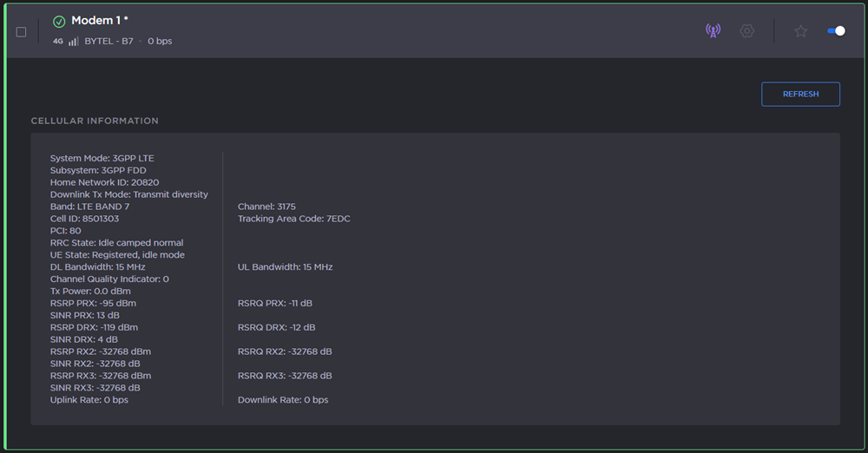This screenshot has width=868, height=453.
Task: Click the CELLULAR INFORMATION heading
Action: (x=95, y=121)
